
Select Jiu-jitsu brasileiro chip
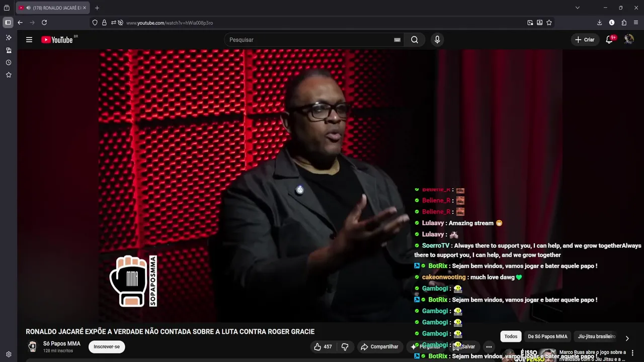[x=597, y=336]
